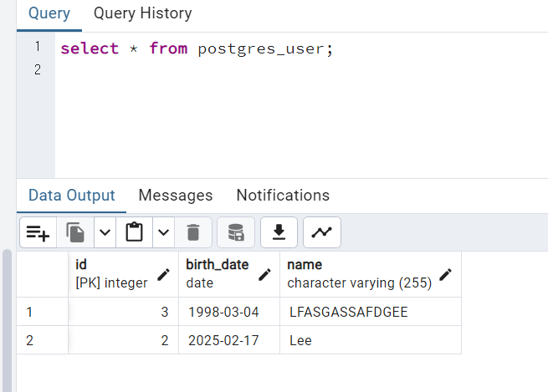This screenshot has height=392, width=548.
Task: Click the Download results icon
Action: click(279, 232)
